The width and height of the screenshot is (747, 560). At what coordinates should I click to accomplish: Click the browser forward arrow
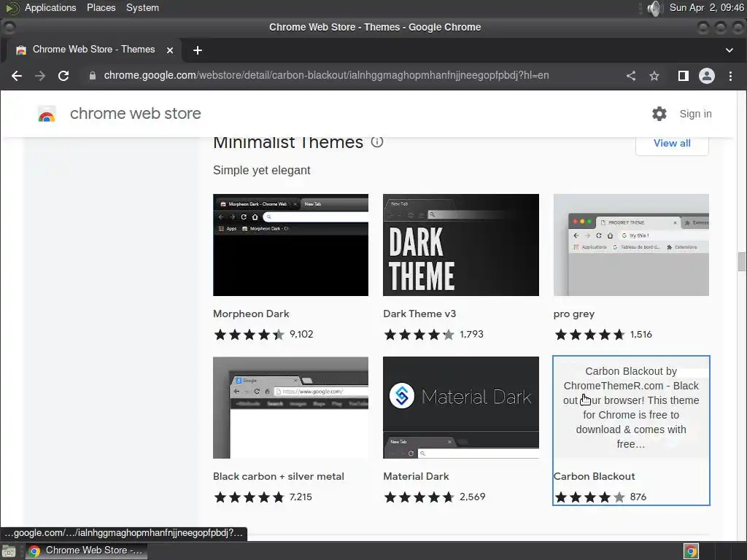[40, 76]
